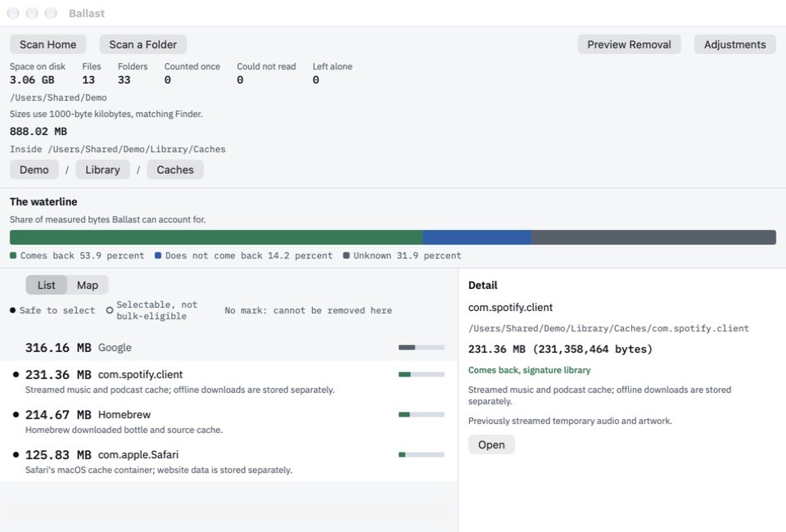
Task: Click the size bar on the Homebrew row
Action: pyautogui.click(x=421, y=414)
